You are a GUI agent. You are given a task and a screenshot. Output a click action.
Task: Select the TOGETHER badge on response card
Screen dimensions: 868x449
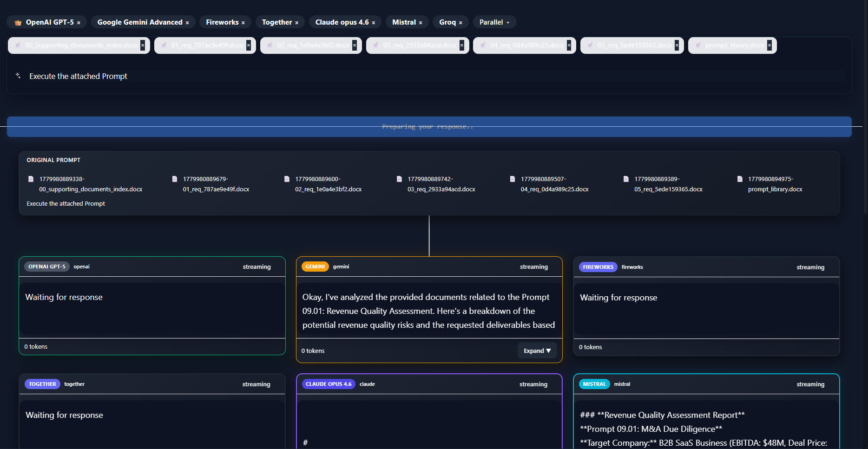(42, 384)
